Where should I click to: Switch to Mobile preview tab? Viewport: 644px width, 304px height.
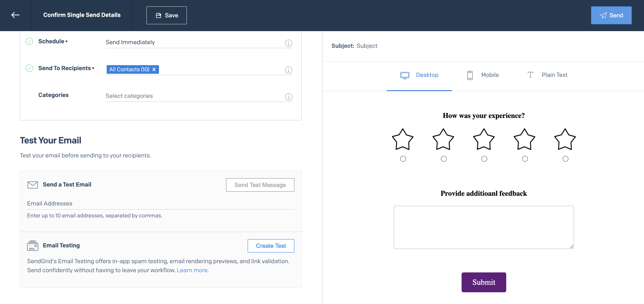coord(483,75)
